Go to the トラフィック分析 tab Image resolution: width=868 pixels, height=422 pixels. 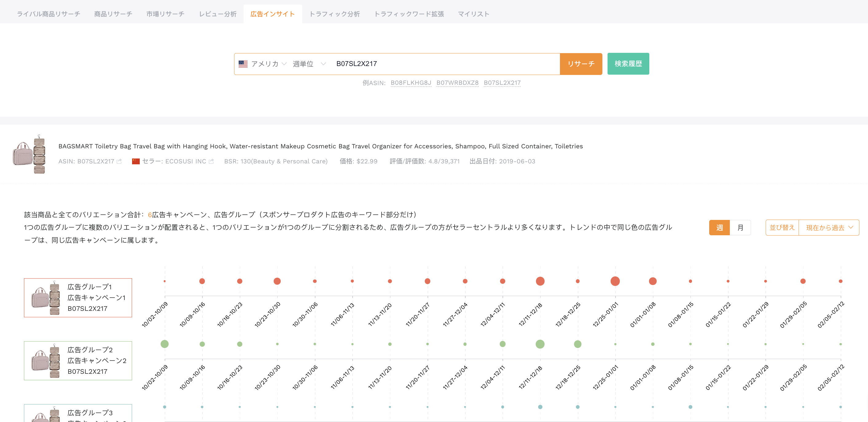[334, 14]
